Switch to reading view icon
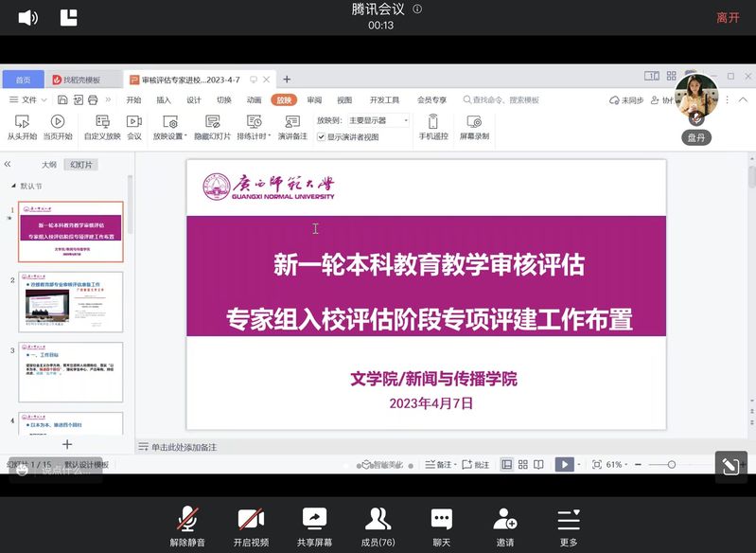The width and height of the screenshot is (756, 553). [x=538, y=465]
